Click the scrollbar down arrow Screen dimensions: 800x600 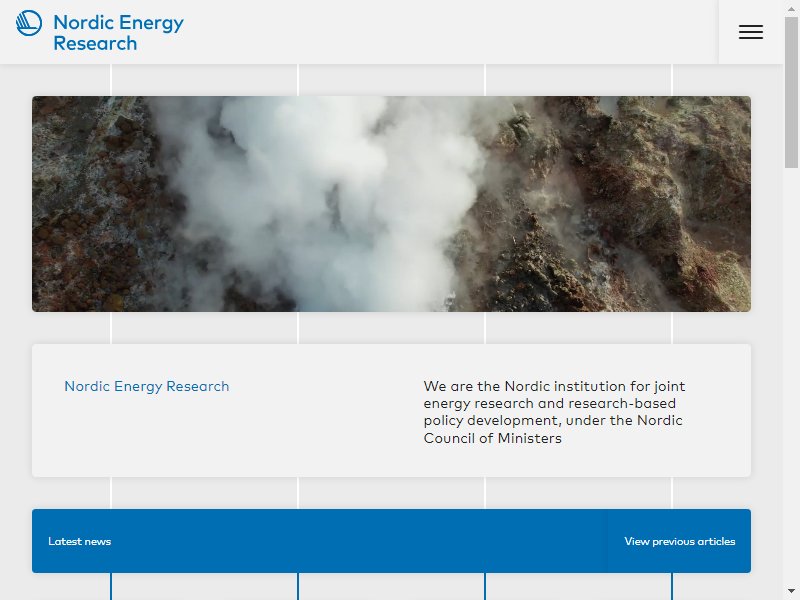pyautogui.click(x=791, y=591)
